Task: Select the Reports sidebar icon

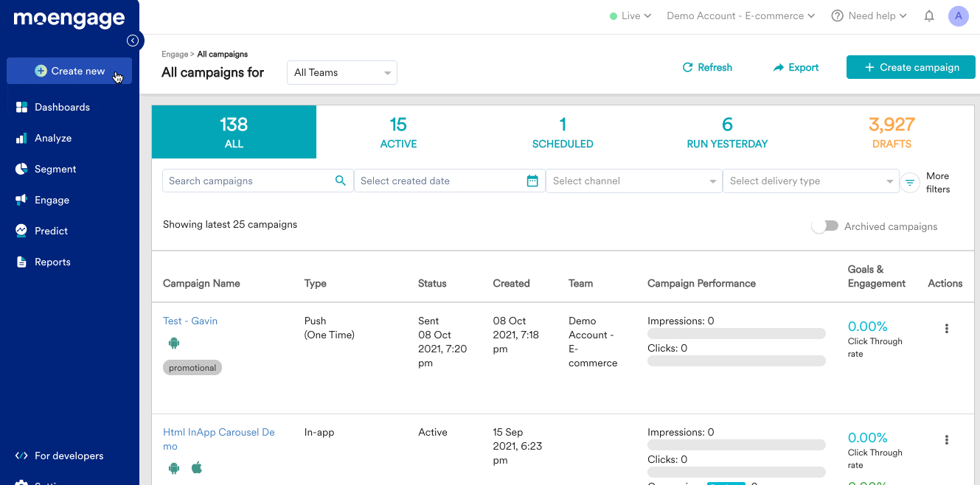Action: [21, 262]
